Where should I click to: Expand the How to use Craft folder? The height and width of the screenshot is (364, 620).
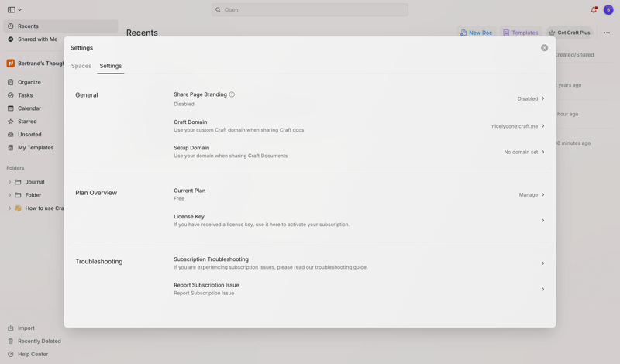pos(9,208)
